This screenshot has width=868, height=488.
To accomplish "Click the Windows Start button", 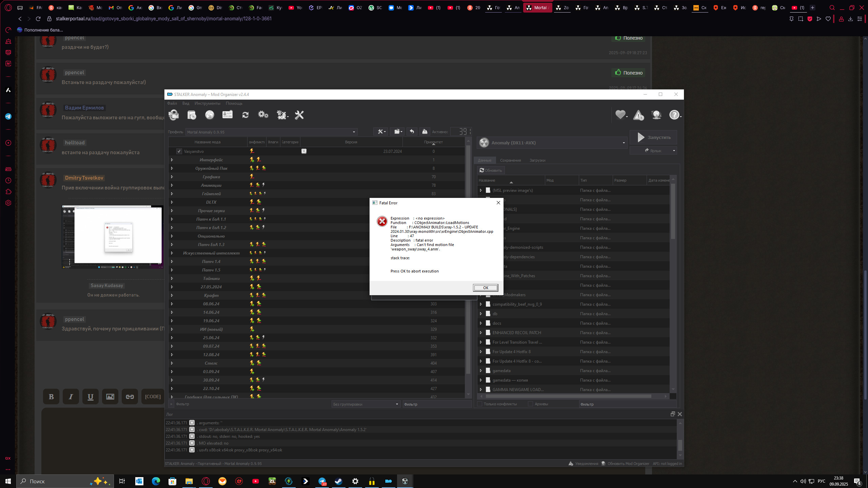I will coord(8,481).
